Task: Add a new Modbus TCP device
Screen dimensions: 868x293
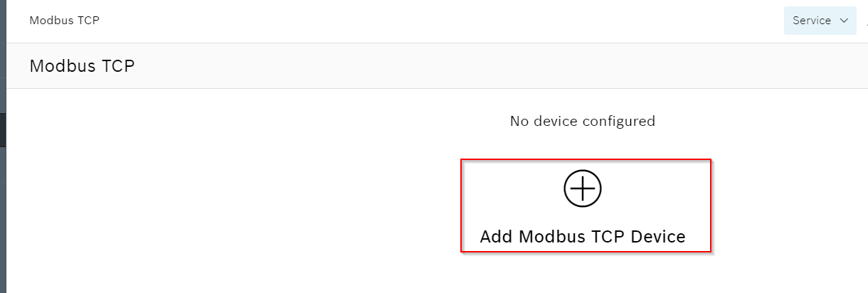Action: coord(586,206)
